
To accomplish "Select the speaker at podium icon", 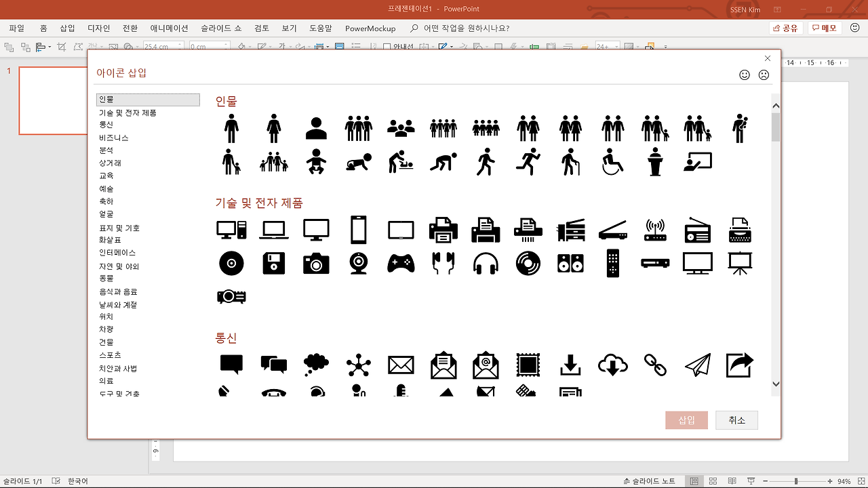I will (654, 162).
